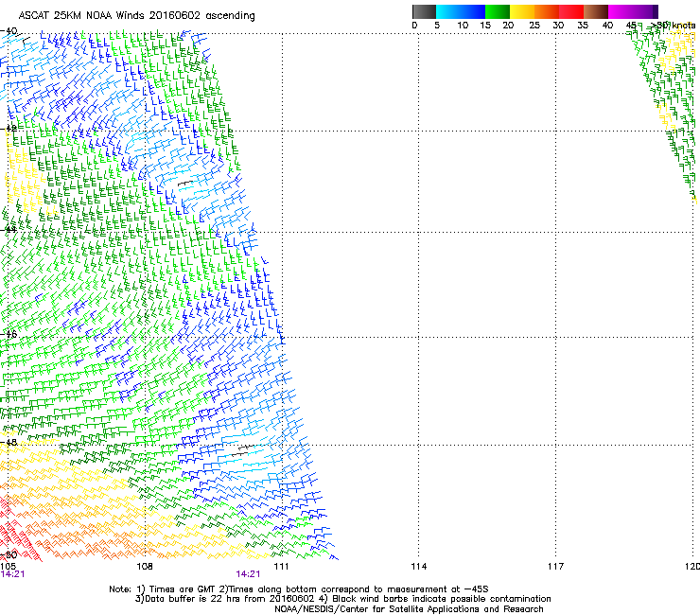
Task: Click the legend label '5' under the color bar
Action: pos(437,26)
